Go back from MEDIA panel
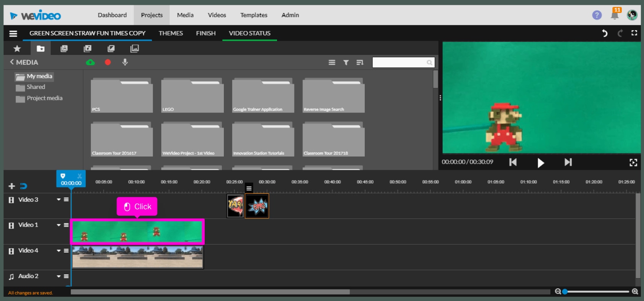This screenshot has width=644, height=301. click(12, 62)
